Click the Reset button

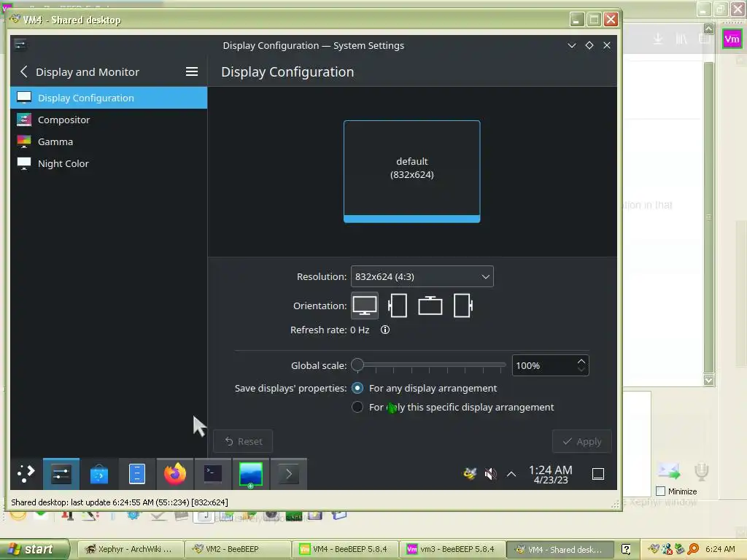(243, 441)
